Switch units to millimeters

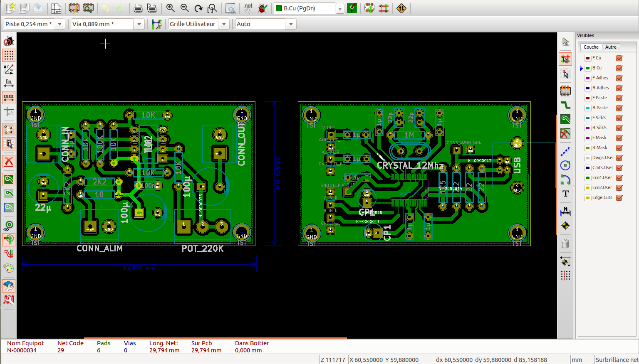click(9, 98)
